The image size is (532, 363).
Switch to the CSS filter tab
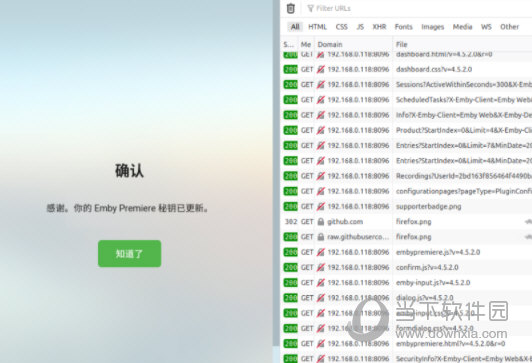click(342, 27)
